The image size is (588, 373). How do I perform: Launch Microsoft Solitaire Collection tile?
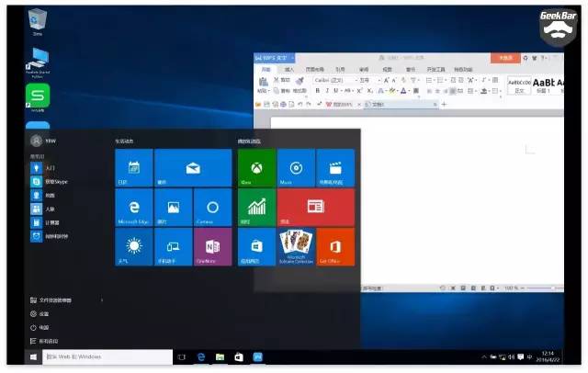(296, 246)
